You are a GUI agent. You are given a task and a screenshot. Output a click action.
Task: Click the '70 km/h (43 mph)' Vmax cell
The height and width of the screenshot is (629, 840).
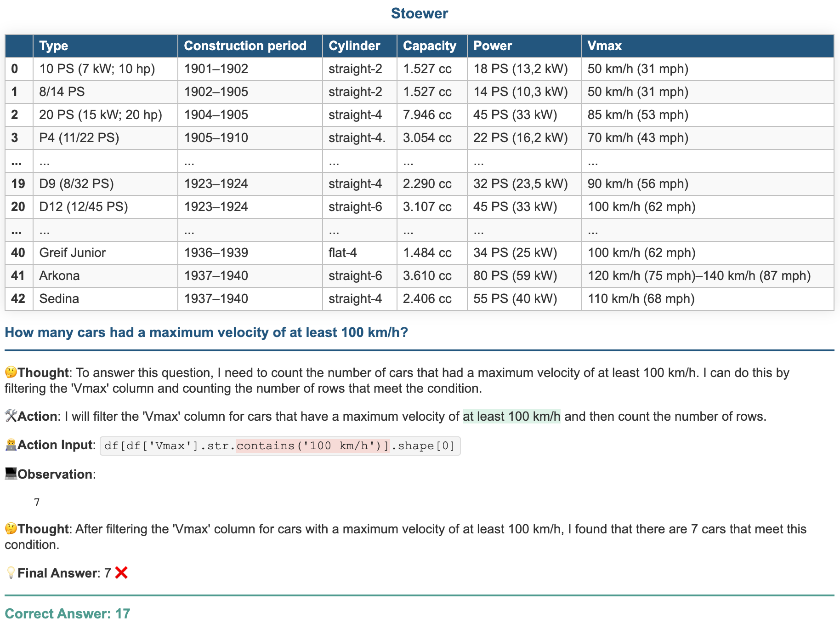pyautogui.click(x=708, y=138)
